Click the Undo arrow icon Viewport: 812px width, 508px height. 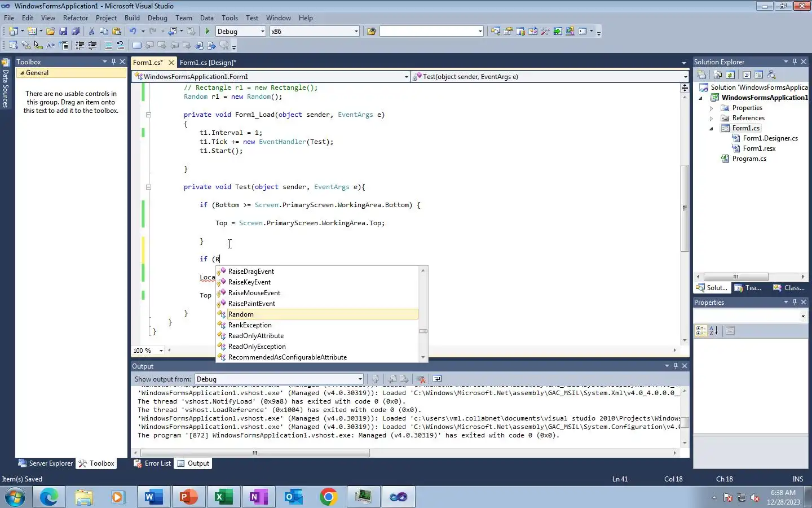[133, 32]
